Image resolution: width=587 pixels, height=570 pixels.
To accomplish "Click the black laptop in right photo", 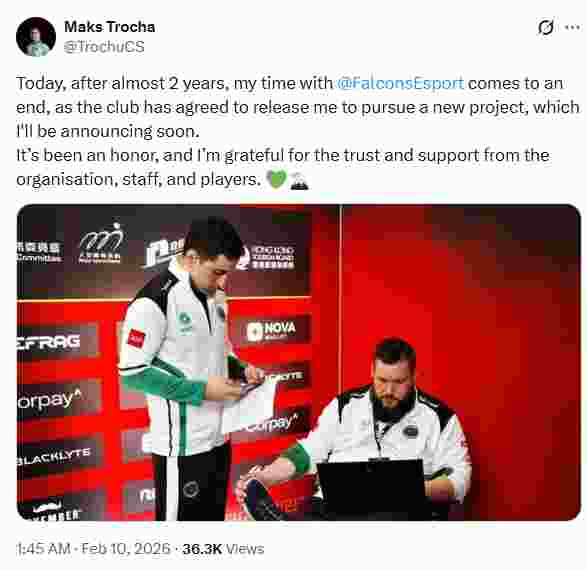I will click(372, 490).
